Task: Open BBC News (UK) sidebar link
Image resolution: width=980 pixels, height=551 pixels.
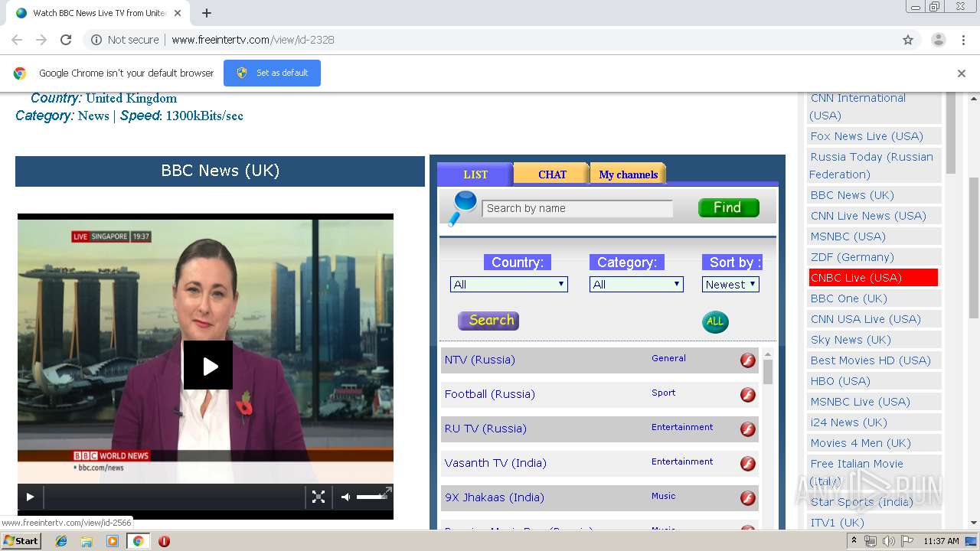Action: point(852,195)
